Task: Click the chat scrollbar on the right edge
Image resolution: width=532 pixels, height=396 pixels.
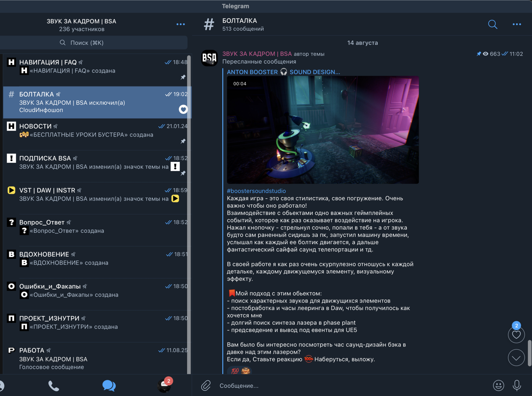Action: point(529,353)
